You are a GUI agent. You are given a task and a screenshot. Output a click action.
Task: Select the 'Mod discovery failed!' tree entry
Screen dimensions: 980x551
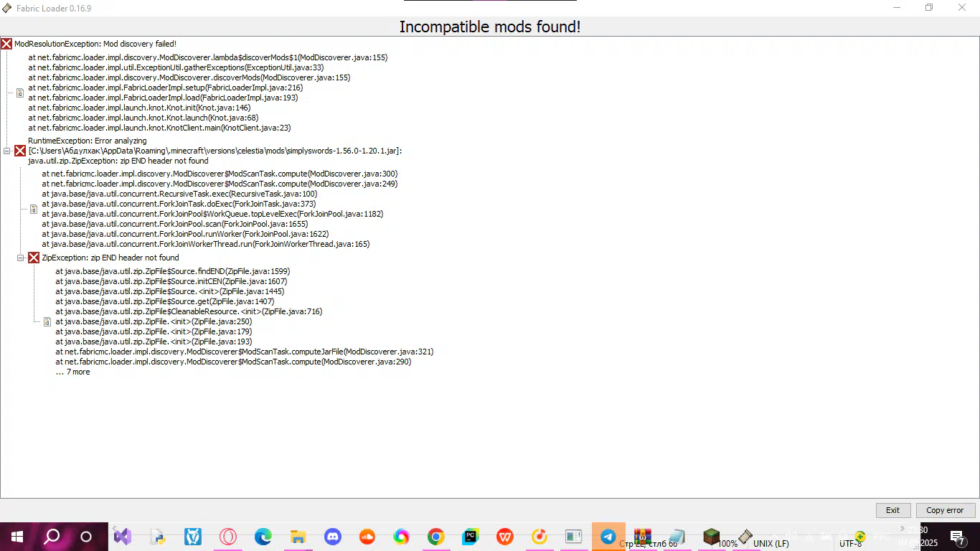(95, 44)
